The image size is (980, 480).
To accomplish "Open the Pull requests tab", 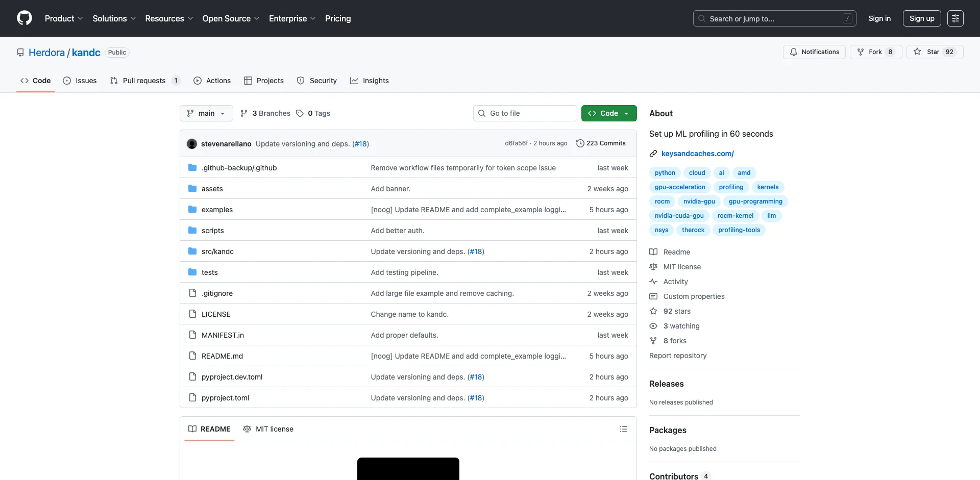I will pos(144,81).
